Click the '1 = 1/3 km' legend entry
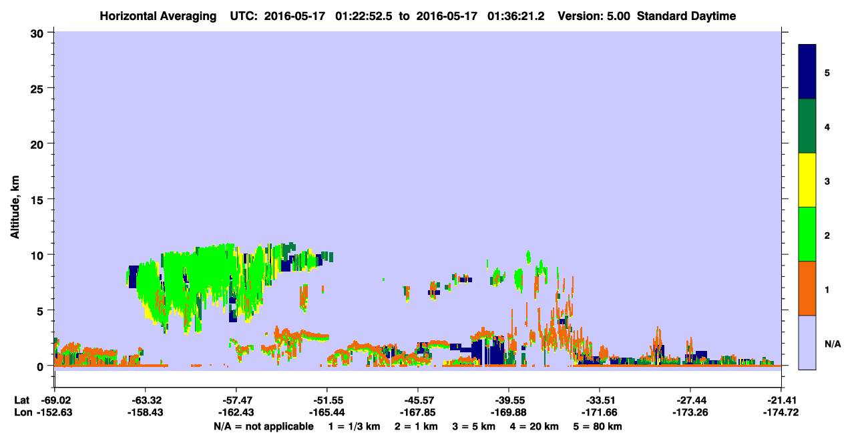868x445 pixels. click(x=355, y=426)
